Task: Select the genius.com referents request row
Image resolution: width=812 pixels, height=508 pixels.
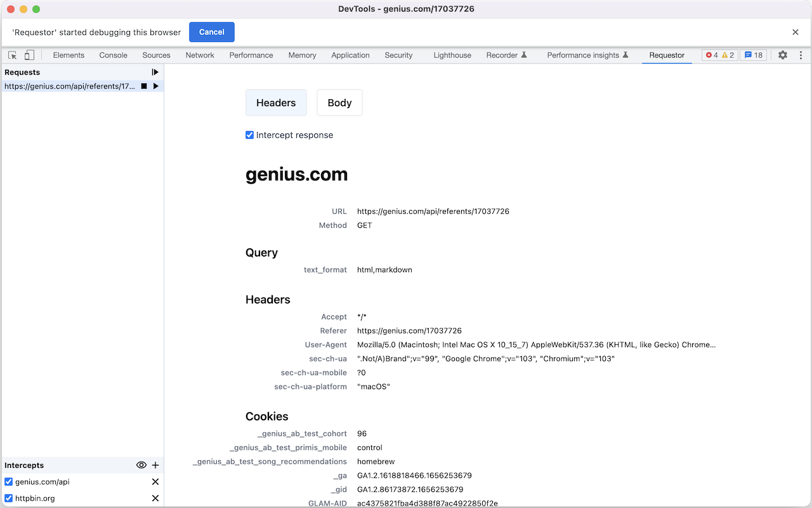Action: (x=82, y=86)
